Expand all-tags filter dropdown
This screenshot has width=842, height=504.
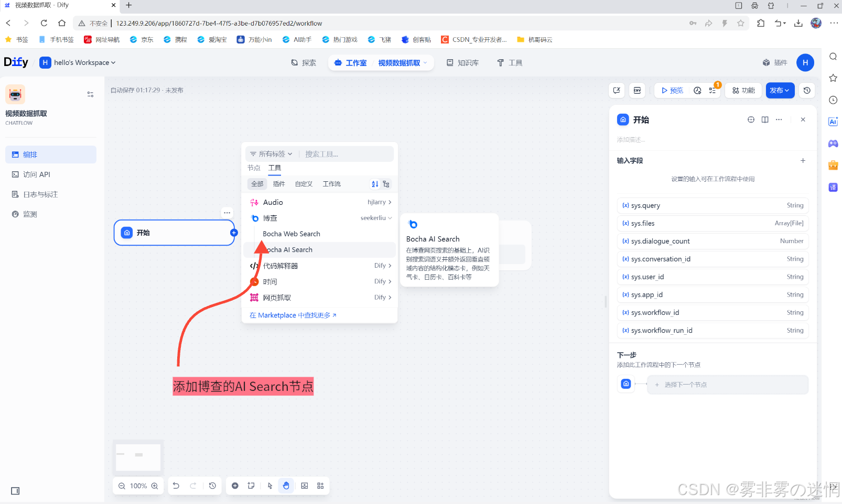click(x=271, y=154)
